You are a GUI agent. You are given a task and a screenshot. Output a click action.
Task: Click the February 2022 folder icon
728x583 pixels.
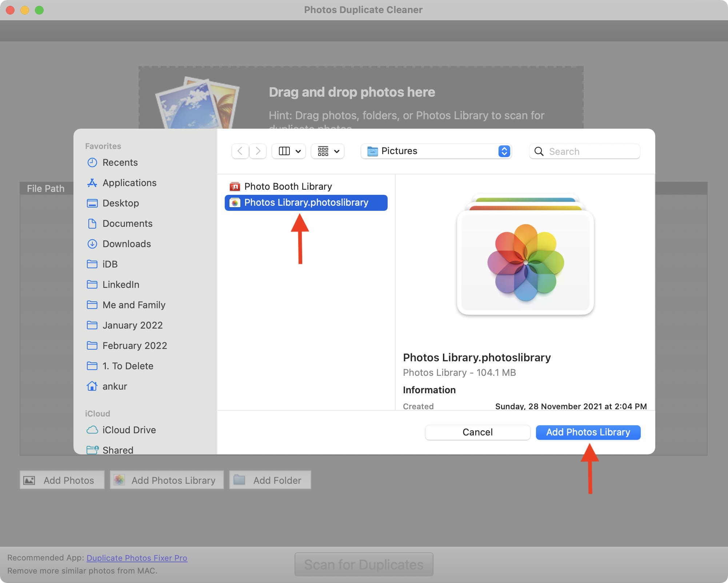coord(92,346)
